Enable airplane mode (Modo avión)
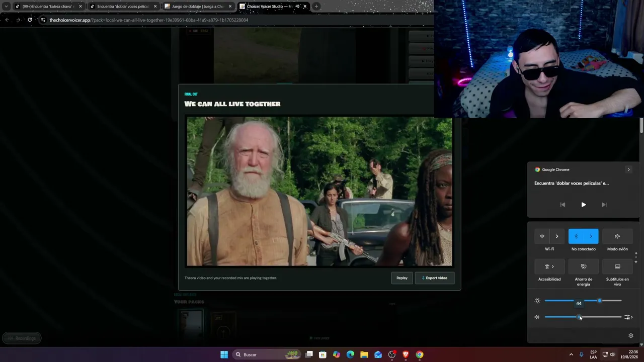The image size is (644, 362). point(617,236)
